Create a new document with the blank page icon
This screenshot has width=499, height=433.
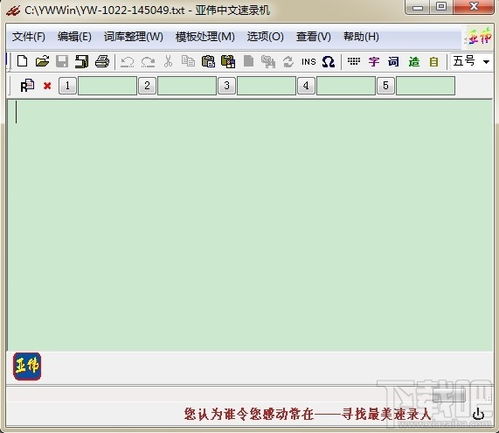tap(22, 62)
